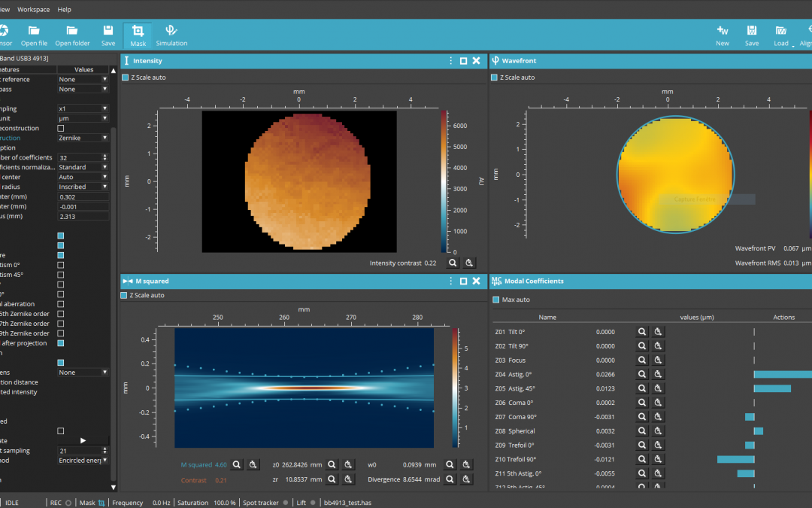Viewport: 812px width, 508px height.
Task: Open the Help menu
Action: (64, 9)
